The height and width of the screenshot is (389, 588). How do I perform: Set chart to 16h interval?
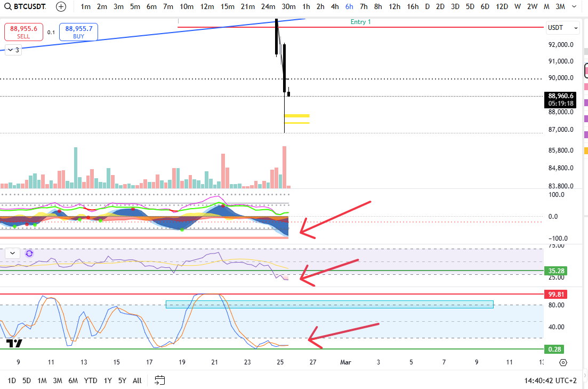pos(413,6)
